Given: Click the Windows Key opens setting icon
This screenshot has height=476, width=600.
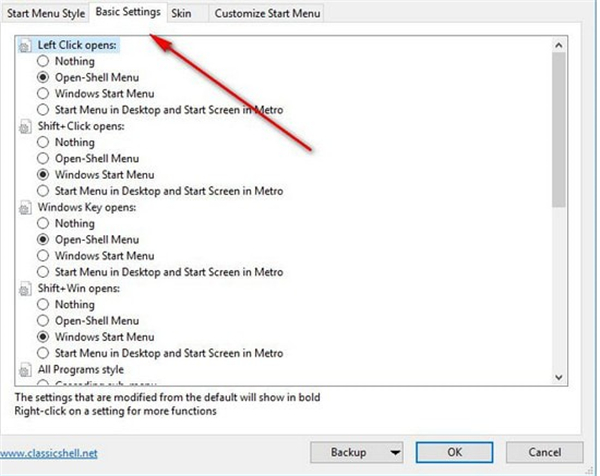Looking at the screenshot, I should tap(27, 208).
